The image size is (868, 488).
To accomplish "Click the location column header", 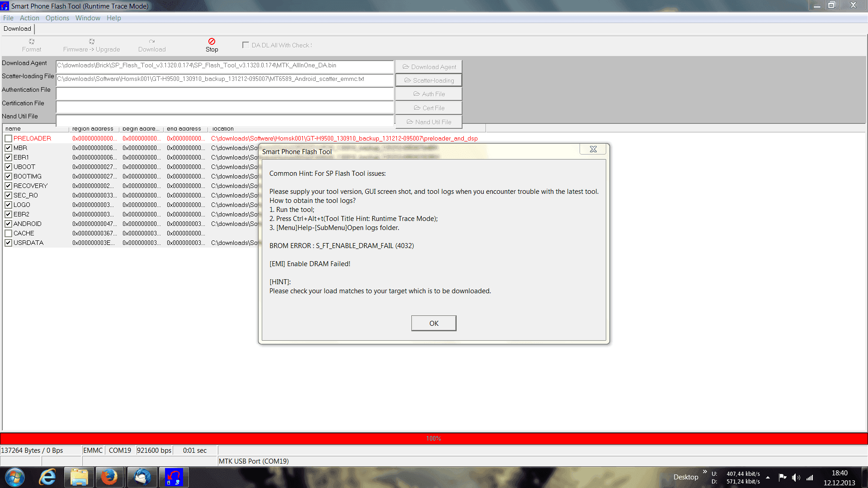I will [x=347, y=129].
